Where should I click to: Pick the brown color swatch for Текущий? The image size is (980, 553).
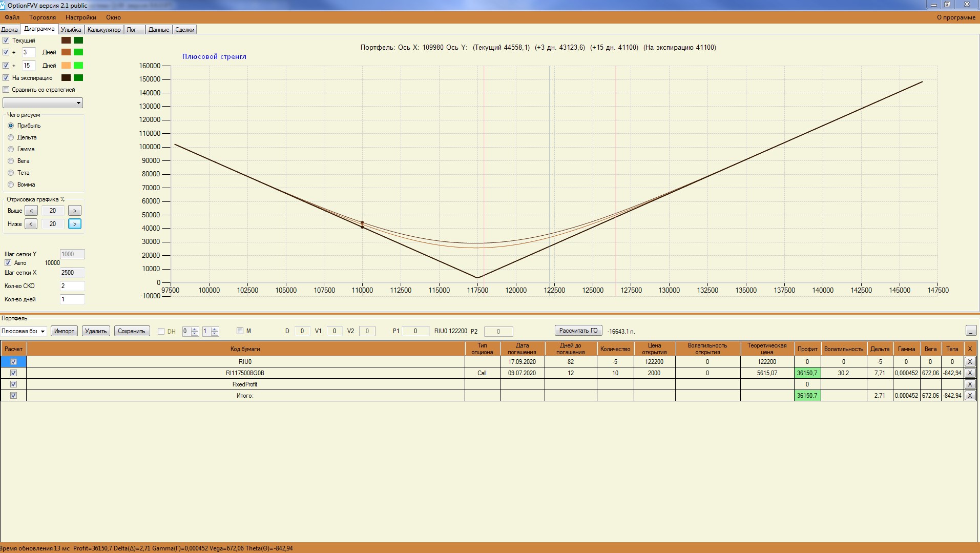tap(66, 40)
